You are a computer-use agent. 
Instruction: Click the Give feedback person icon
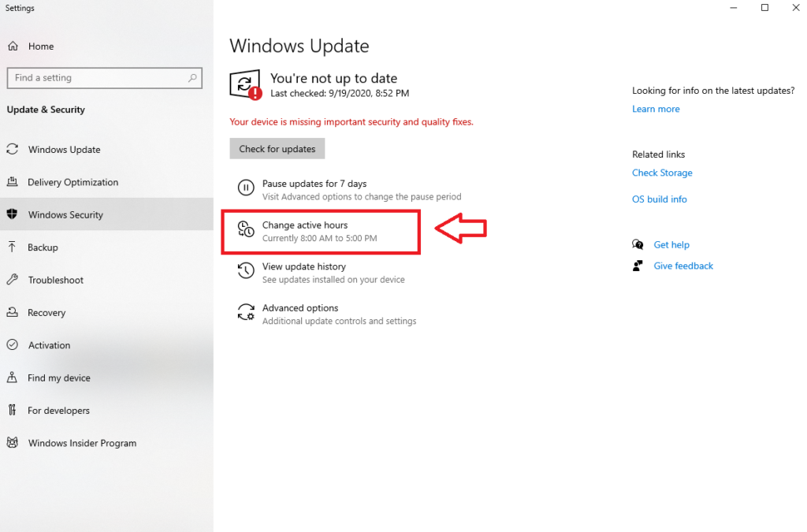tap(638, 266)
